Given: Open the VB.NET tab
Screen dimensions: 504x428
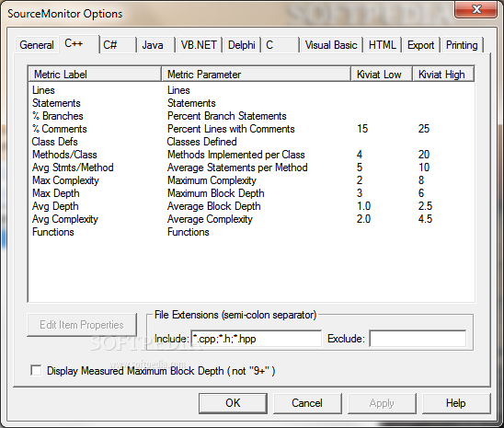Looking at the screenshot, I should (x=199, y=45).
